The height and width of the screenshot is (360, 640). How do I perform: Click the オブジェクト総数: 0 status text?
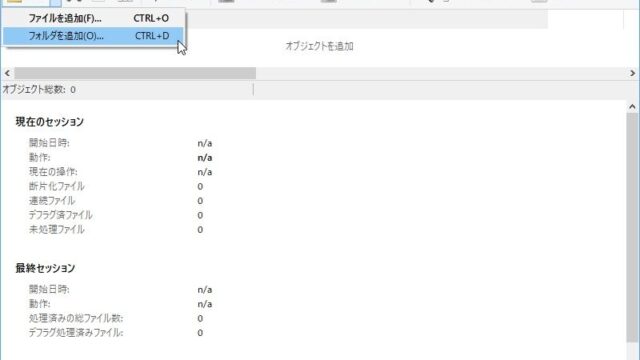(x=39, y=89)
